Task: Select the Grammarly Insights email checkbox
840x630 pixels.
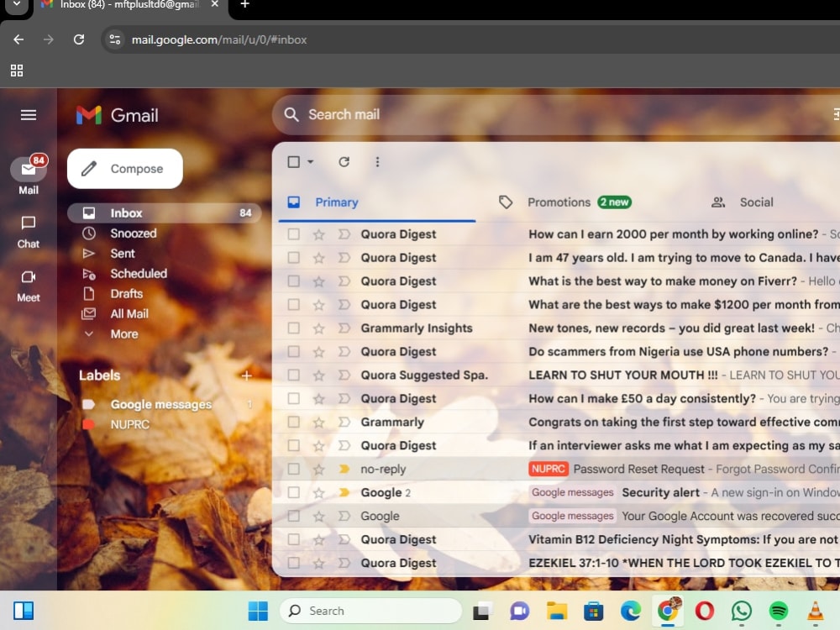Action: [293, 328]
